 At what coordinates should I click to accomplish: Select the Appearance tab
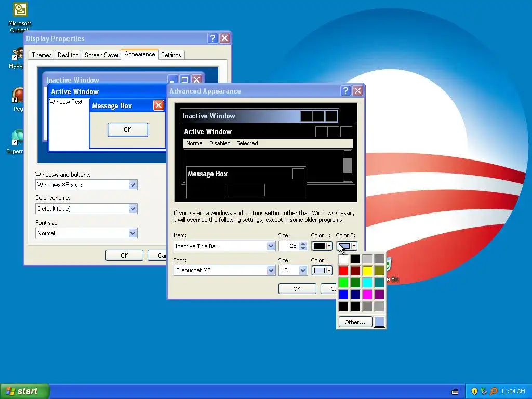point(139,54)
